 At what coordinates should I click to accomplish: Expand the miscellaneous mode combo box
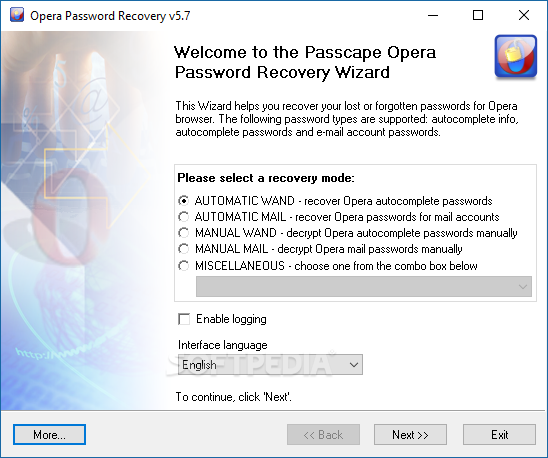tap(364, 287)
